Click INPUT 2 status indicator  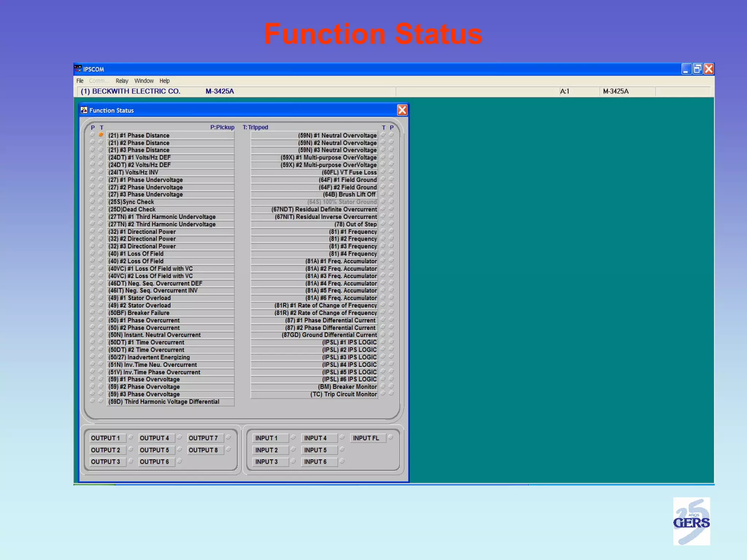(x=293, y=449)
